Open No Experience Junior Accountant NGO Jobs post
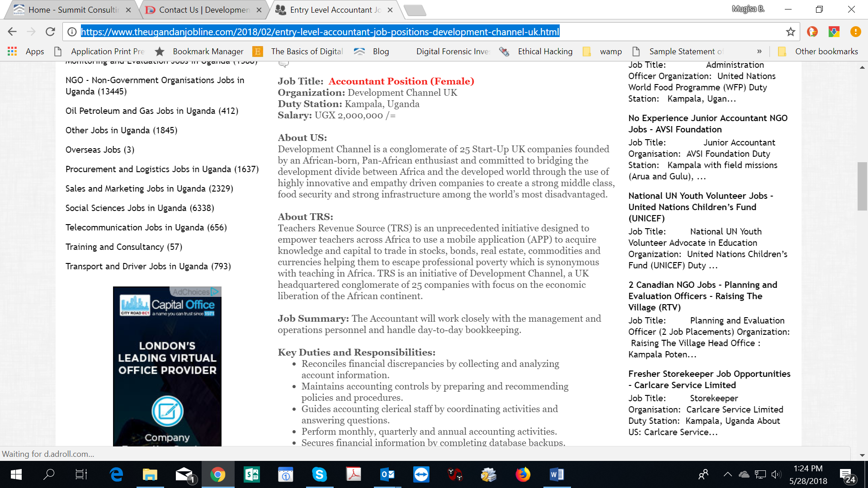Image resolution: width=868 pixels, height=488 pixels. point(708,124)
